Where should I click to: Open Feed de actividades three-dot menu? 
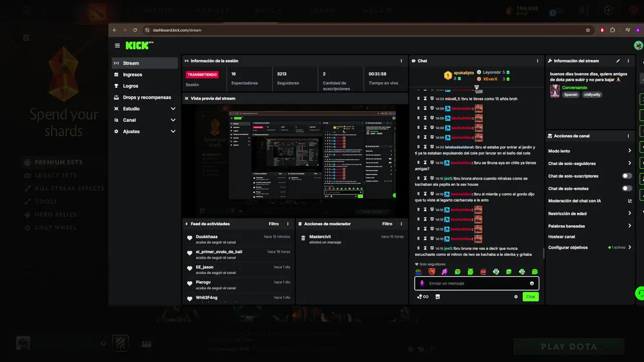(288, 224)
